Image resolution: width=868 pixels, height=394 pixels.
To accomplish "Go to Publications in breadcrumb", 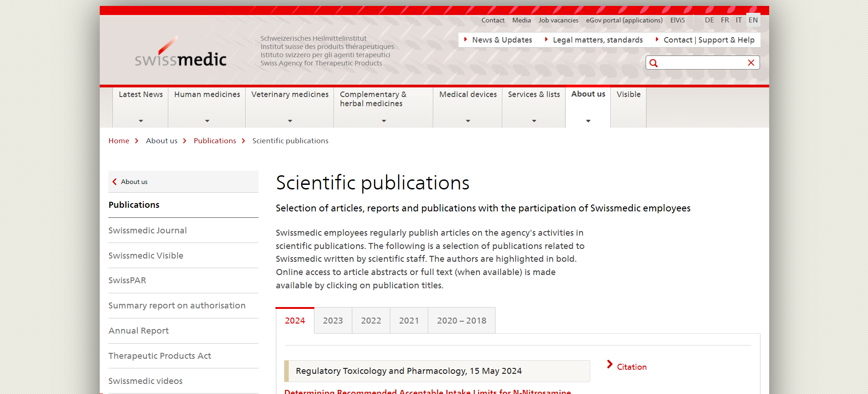I will (215, 141).
